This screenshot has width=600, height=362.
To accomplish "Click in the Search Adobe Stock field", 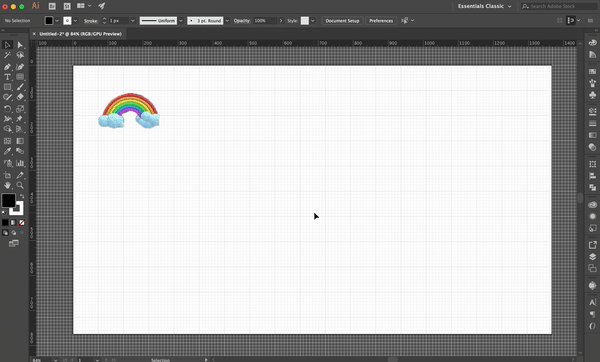I will tap(559, 6).
